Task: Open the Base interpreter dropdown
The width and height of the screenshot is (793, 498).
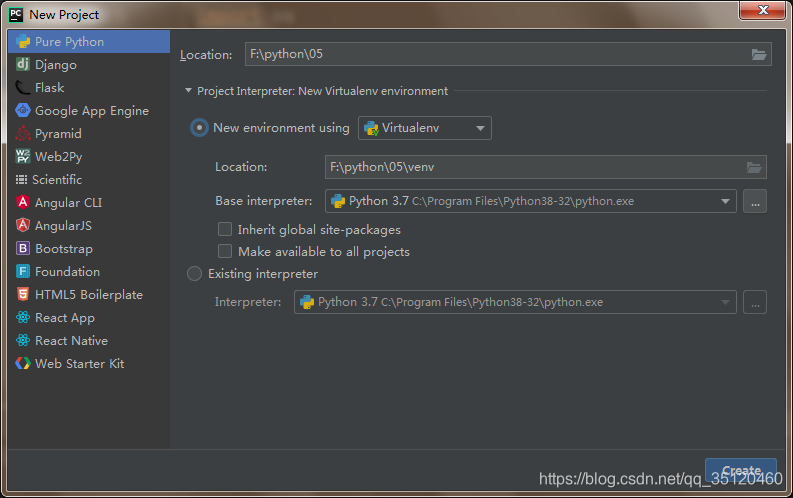Action: 531,201
